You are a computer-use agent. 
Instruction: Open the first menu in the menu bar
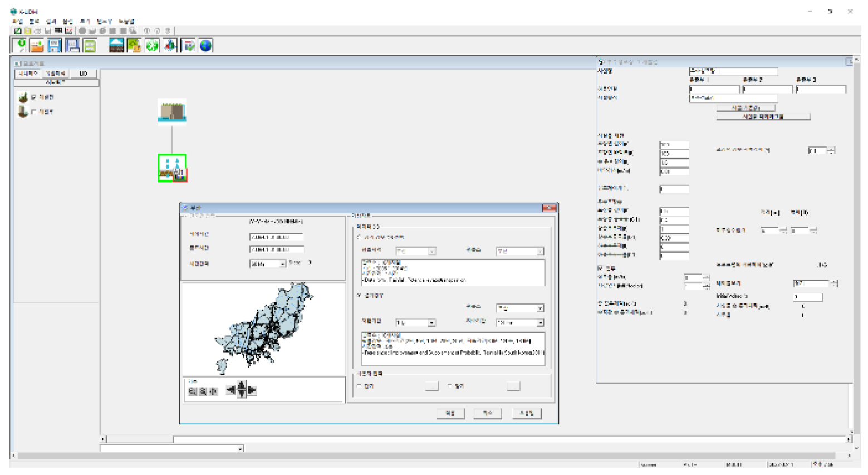(17, 21)
